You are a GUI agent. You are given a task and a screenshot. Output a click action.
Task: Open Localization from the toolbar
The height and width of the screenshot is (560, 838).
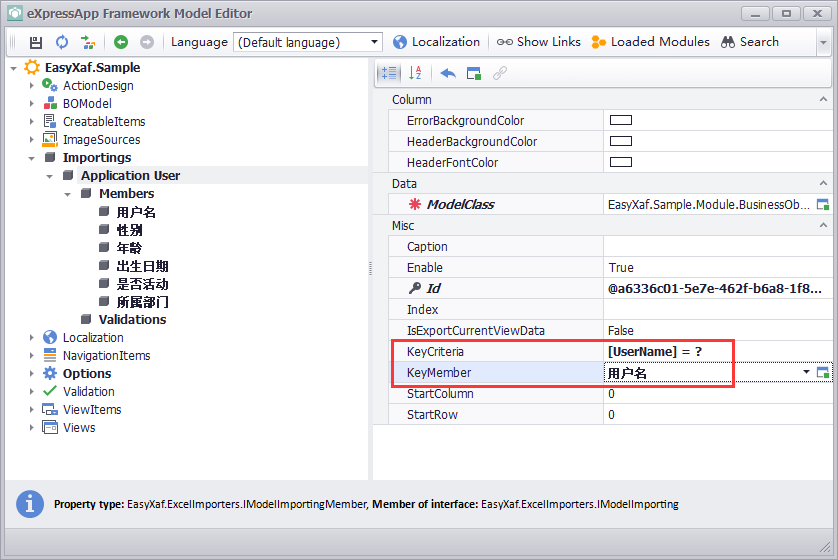click(436, 42)
